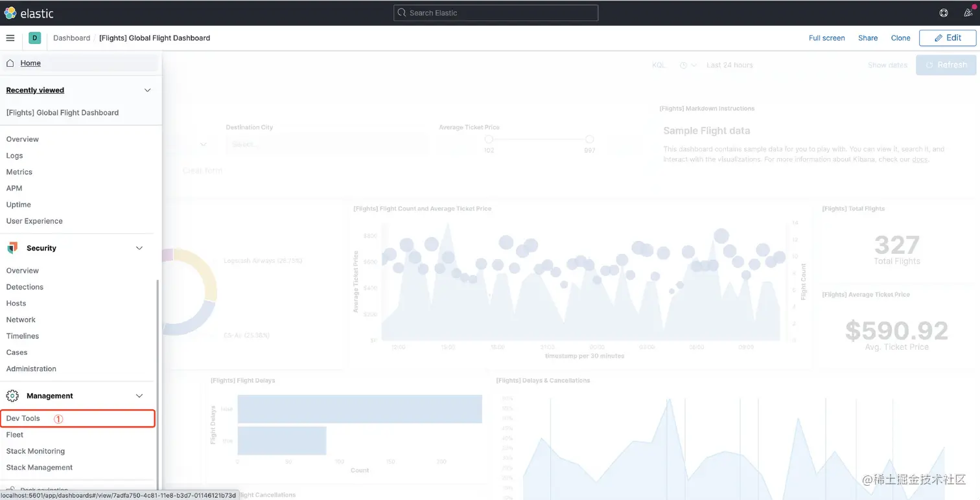
Task: Click the Dashboard breadcrumb
Action: pos(72,38)
